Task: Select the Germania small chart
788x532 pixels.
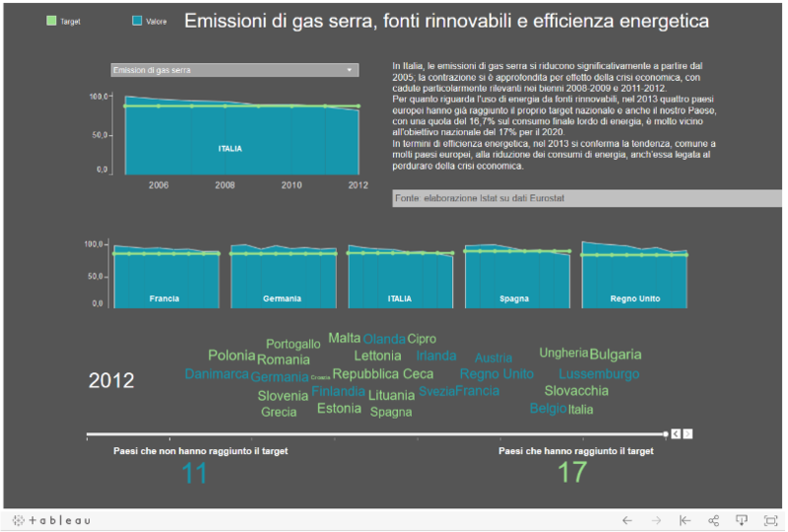Action: coord(283,277)
